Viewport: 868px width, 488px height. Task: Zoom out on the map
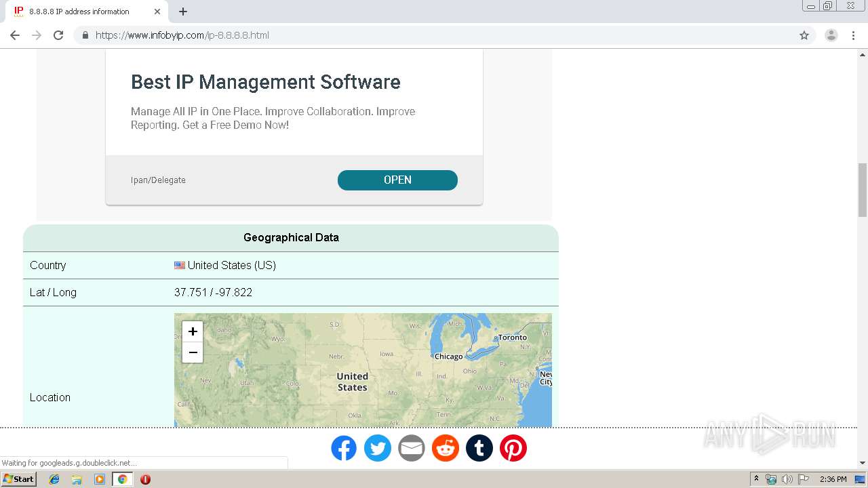(193, 352)
